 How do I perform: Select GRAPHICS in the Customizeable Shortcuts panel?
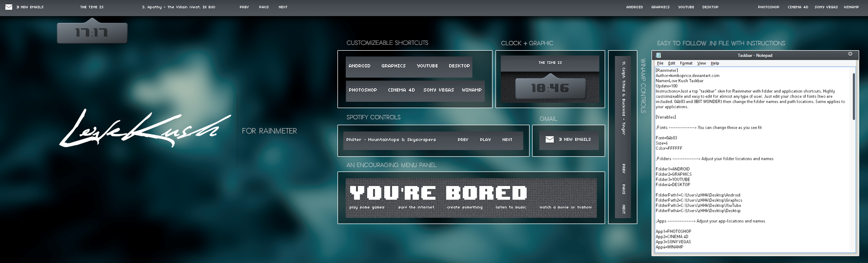point(394,66)
